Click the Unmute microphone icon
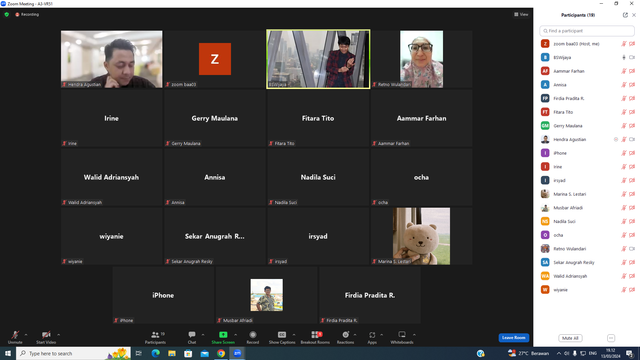Image resolution: width=640 pixels, height=360 pixels. point(15,335)
